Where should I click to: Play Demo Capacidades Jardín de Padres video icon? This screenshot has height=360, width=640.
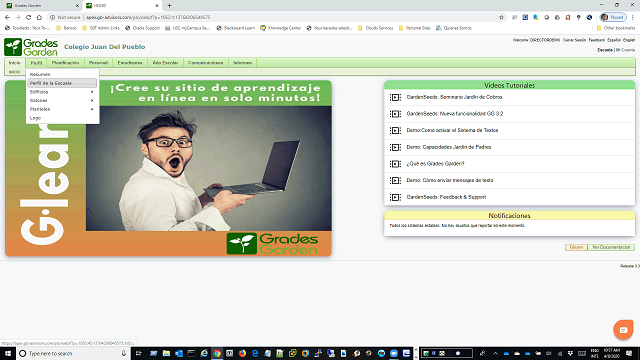click(x=395, y=147)
